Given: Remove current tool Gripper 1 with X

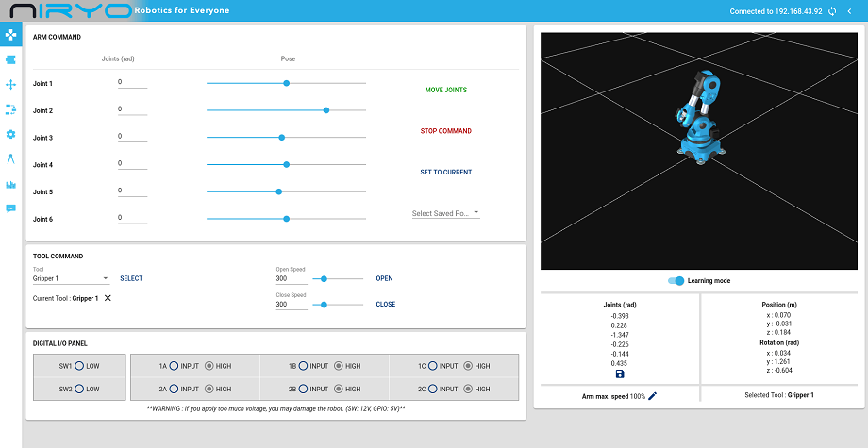Looking at the screenshot, I should tap(108, 298).
